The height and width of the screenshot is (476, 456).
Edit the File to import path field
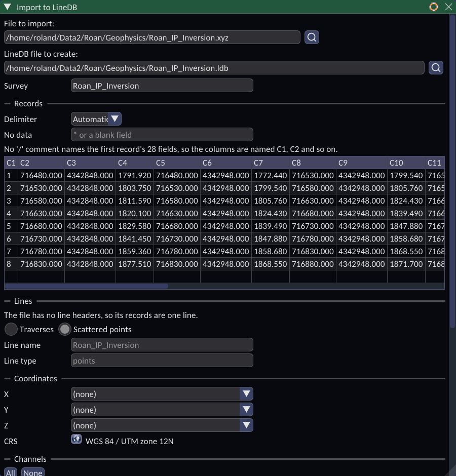point(152,37)
